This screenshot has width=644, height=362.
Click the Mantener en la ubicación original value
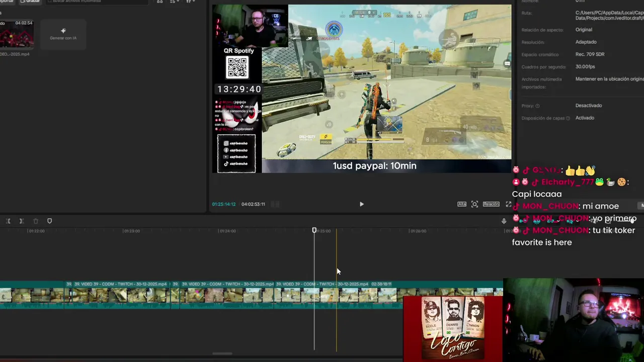[610, 79]
